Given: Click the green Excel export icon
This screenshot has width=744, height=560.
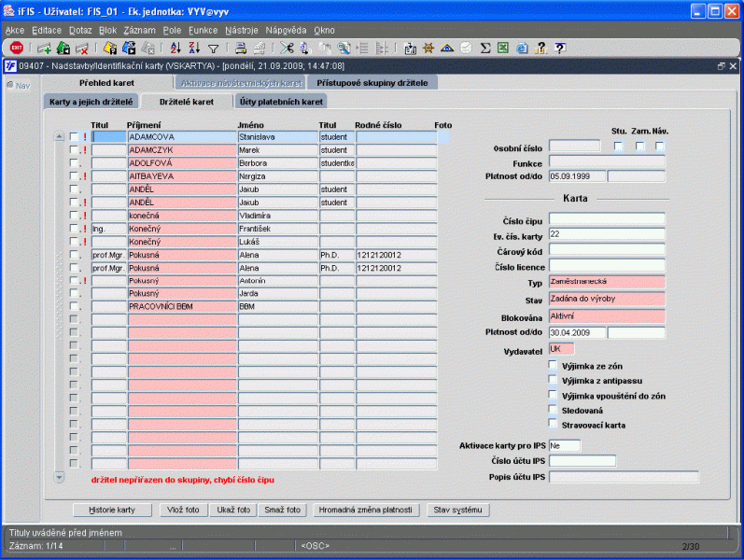Looking at the screenshot, I should pyautogui.click(x=503, y=48).
